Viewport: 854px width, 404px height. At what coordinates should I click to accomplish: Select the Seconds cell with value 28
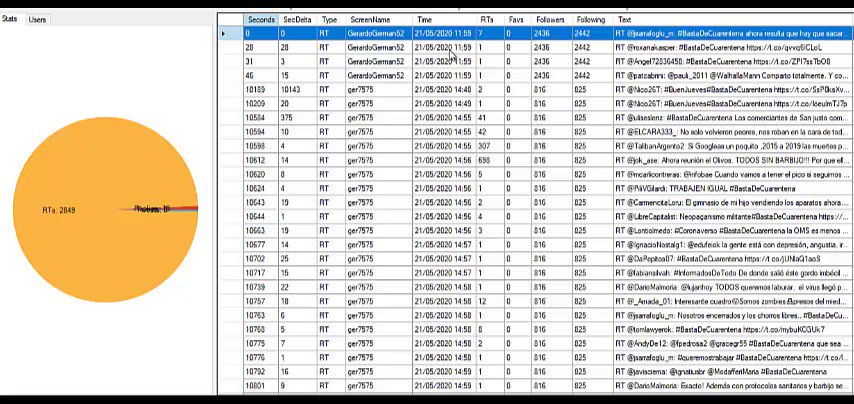pyautogui.click(x=261, y=47)
